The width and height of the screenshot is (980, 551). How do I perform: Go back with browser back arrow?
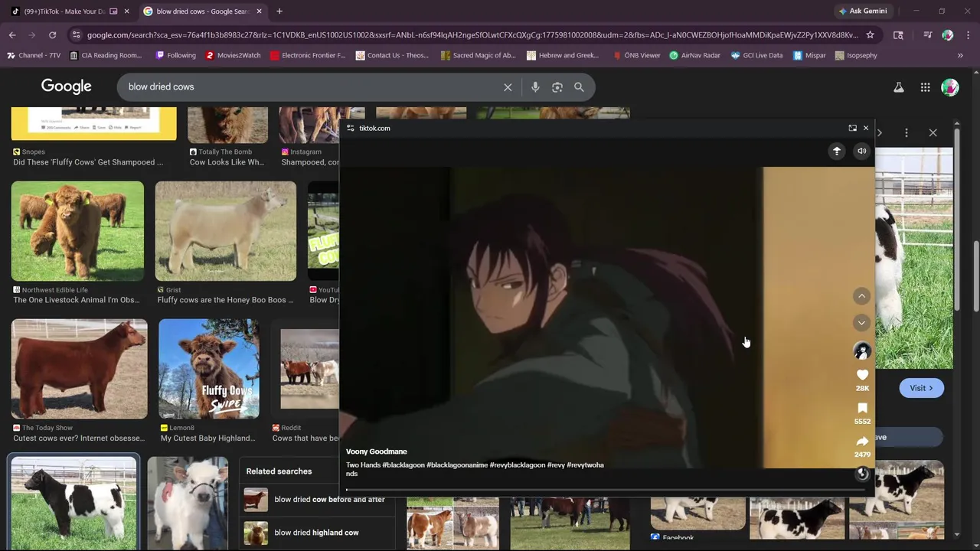(x=12, y=35)
